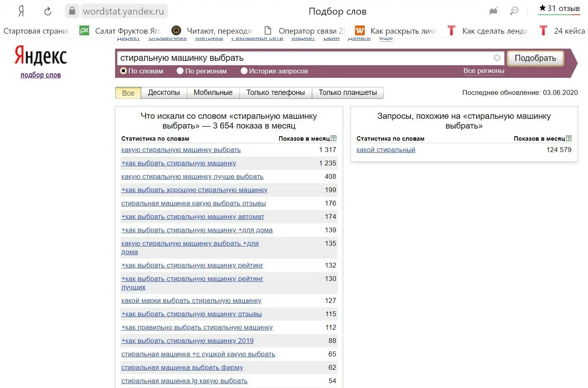This screenshot has width=588, height=388.
Task: Click the '124 579' impressions value
Action: [x=559, y=150]
